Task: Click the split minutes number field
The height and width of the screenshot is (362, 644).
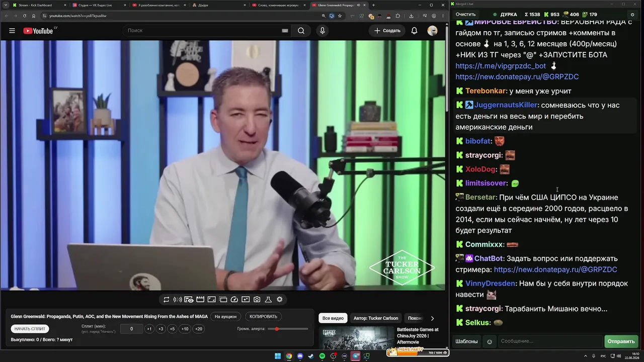Action: coord(132,329)
